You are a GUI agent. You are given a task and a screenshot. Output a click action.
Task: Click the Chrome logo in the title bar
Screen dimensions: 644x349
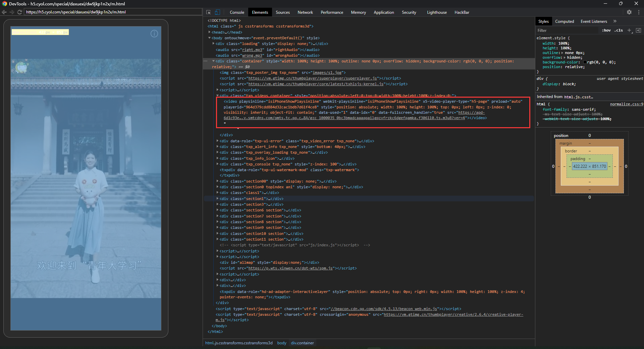(x=4, y=4)
